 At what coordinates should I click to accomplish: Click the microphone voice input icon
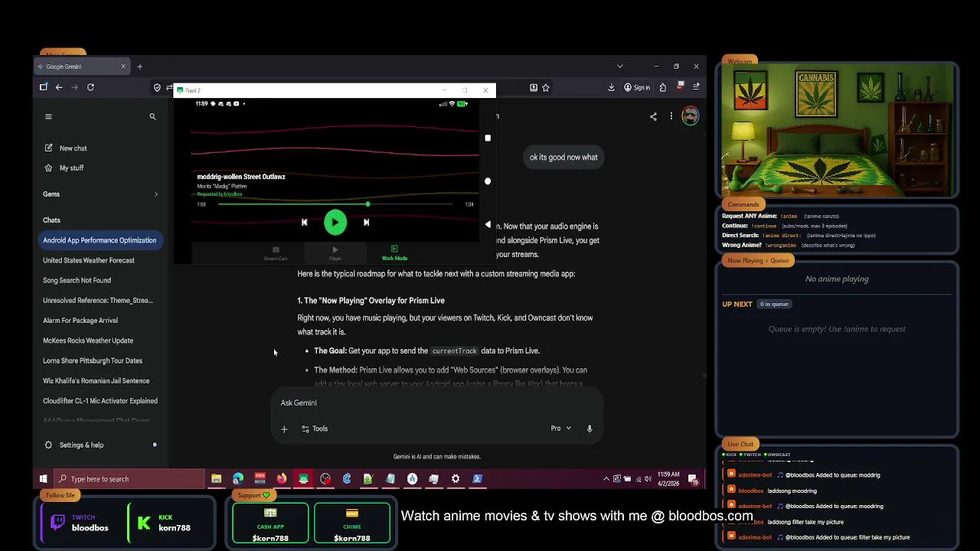point(590,429)
